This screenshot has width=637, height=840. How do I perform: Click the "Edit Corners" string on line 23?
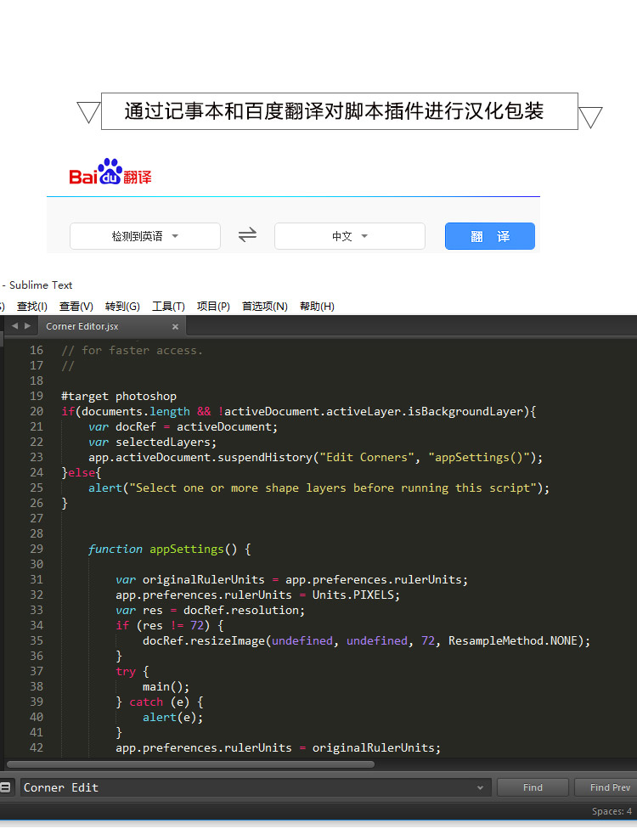(x=367, y=458)
